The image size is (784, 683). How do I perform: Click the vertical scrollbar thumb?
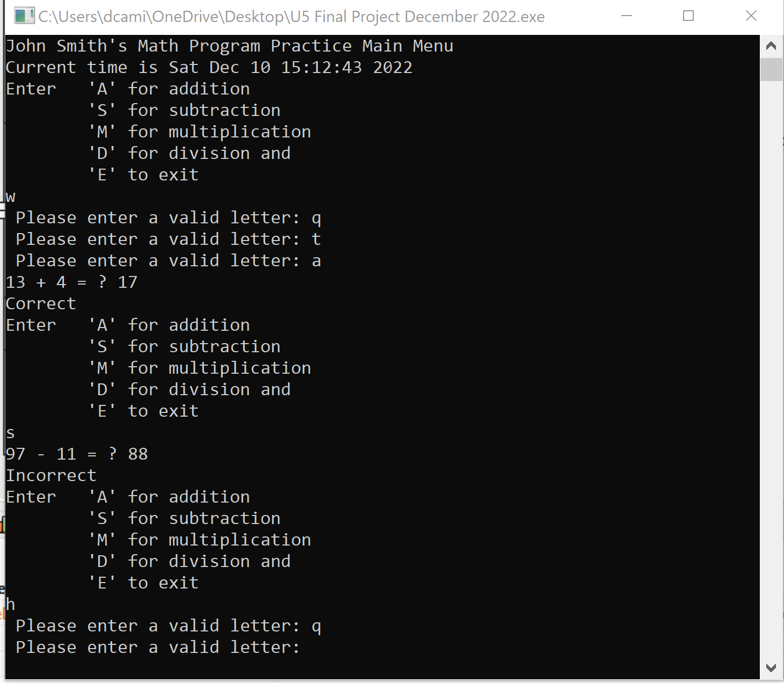pyautogui.click(x=771, y=69)
